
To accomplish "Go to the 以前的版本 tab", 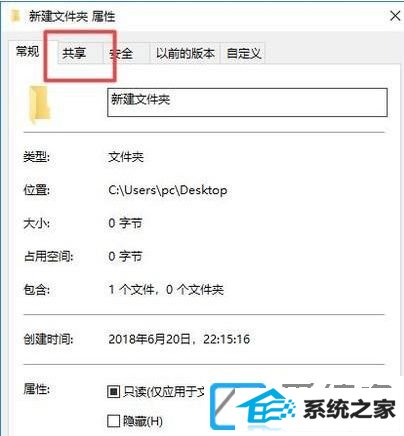I will [x=185, y=53].
